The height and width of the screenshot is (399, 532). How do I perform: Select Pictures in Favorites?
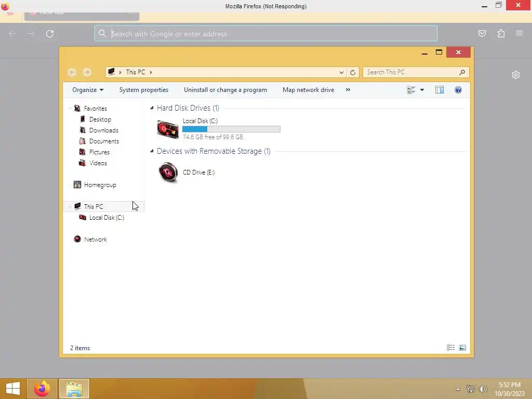click(99, 152)
